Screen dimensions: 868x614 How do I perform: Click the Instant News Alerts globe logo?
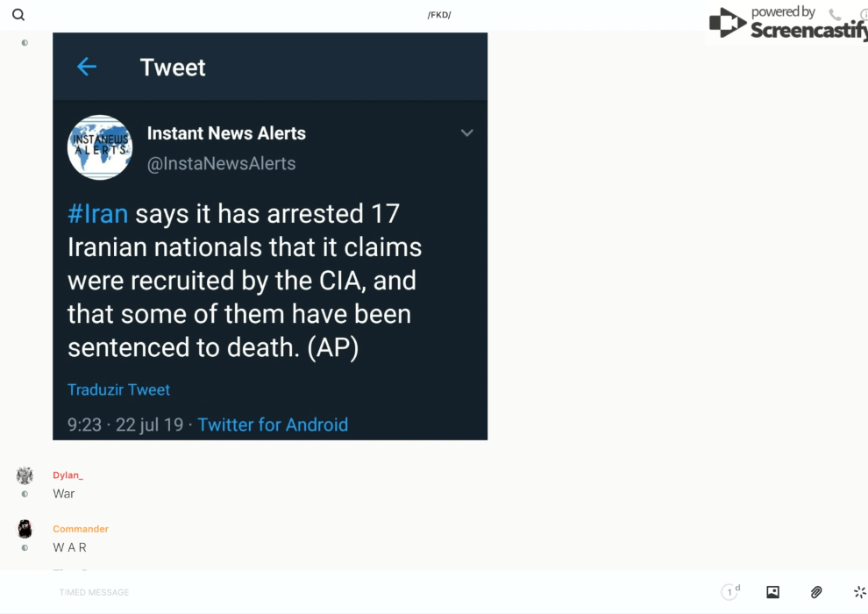click(100, 147)
